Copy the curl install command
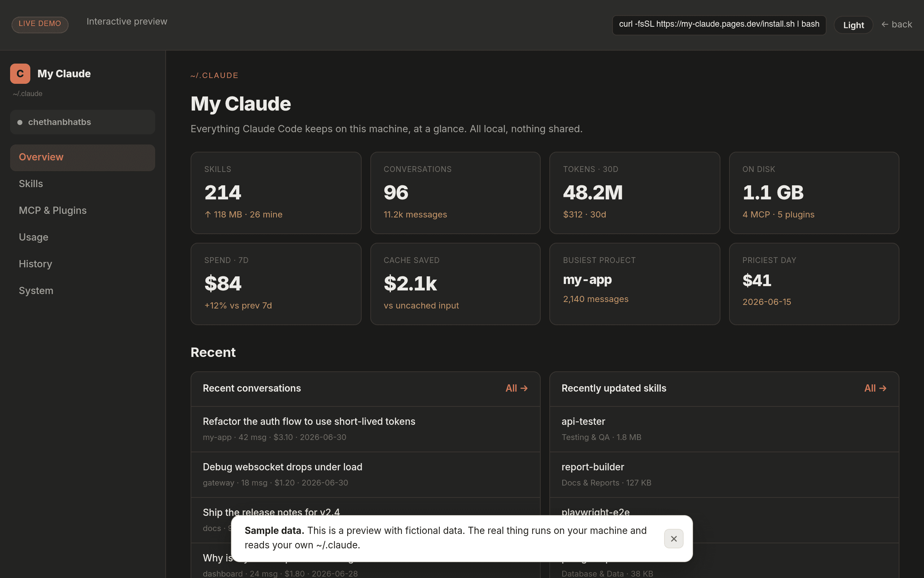 [x=719, y=25]
